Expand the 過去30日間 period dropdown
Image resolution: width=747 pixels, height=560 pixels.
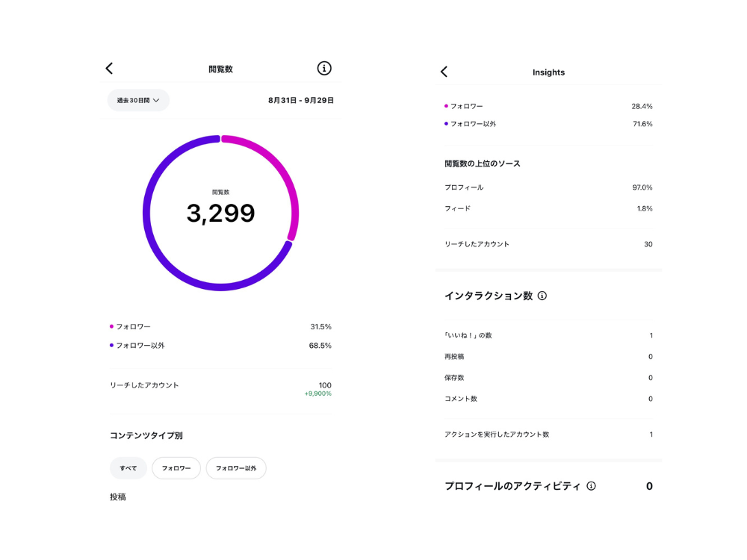138,100
